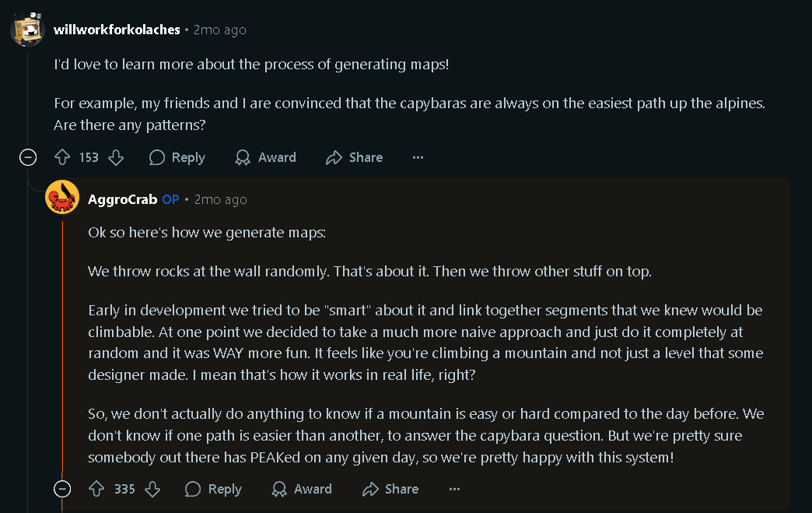Share AggroCrab's reply
812x513 pixels.
point(390,489)
